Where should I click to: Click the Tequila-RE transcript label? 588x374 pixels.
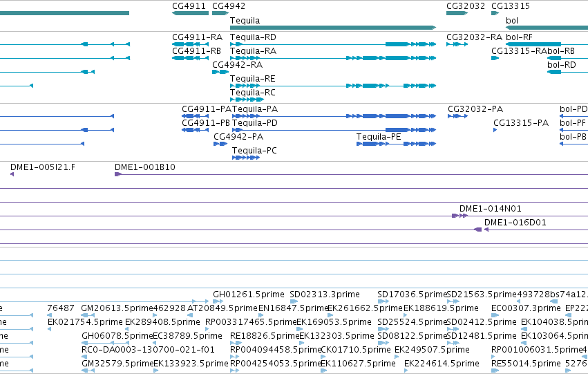[x=253, y=79]
